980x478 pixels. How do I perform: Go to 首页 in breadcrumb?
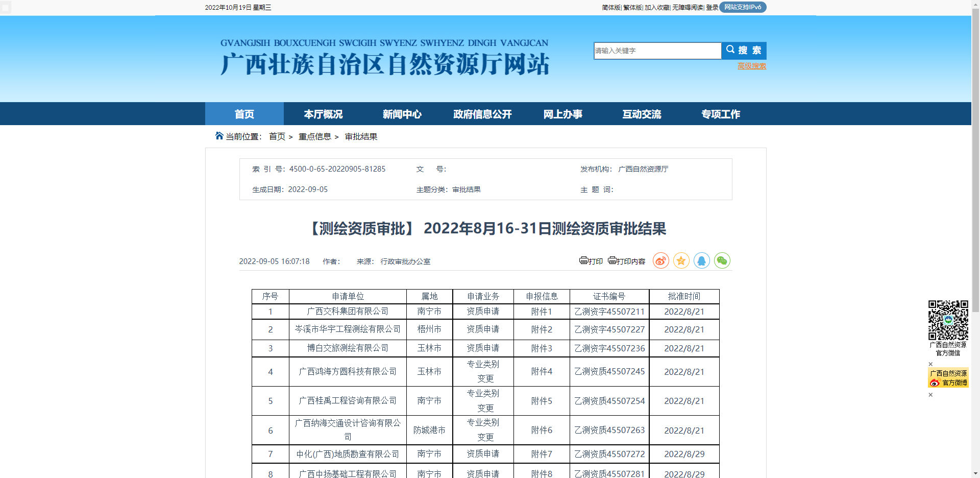pyautogui.click(x=277, y=136)
